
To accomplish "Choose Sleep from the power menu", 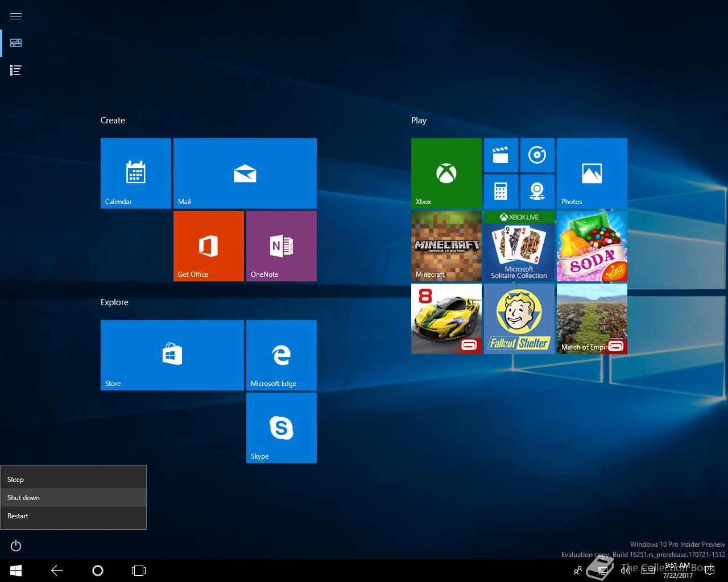I will 73,480.
